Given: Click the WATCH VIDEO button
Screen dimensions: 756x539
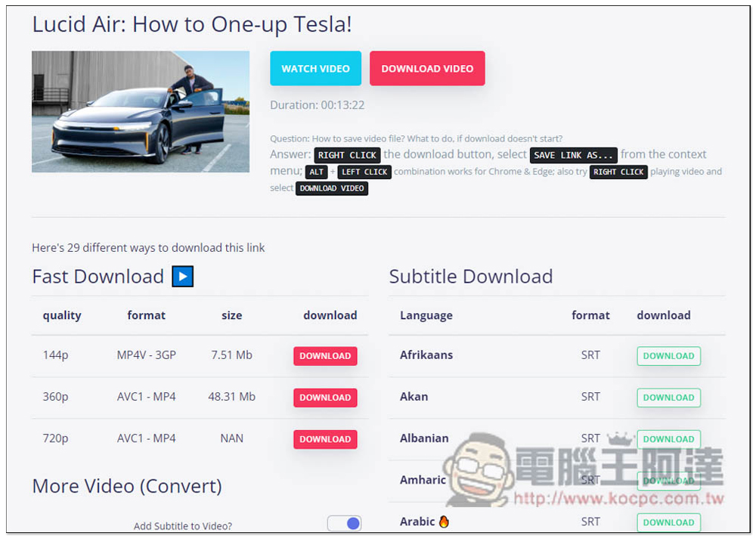Looking at the screenshot, I should 315,69.
